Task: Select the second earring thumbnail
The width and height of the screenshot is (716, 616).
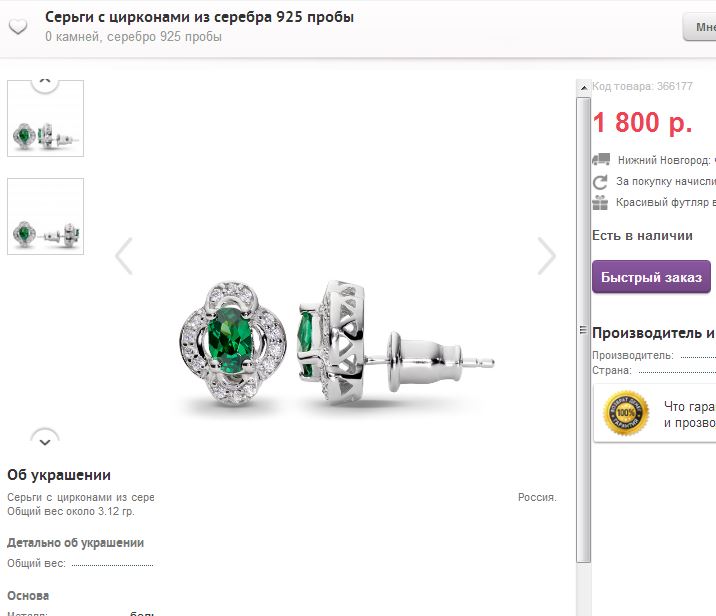Action: 45,216
